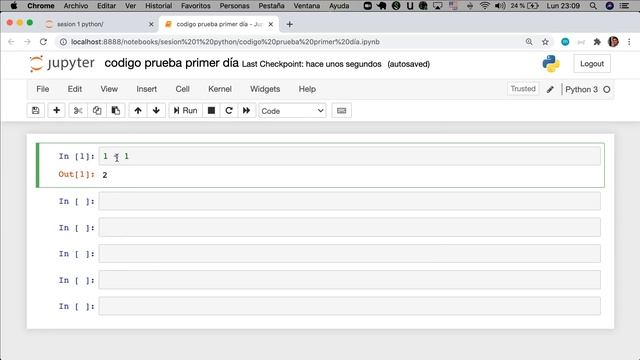This screenshot has height=360, width=640.
Task: Select the first empty code cell
Action: click(x=349, y=201)
